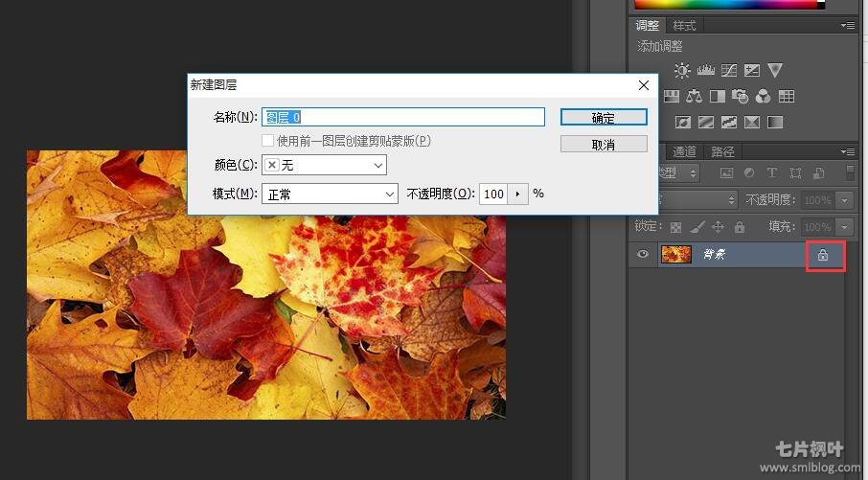
Task: Add a Curves adjustment
Action: [x=729, y=70]
